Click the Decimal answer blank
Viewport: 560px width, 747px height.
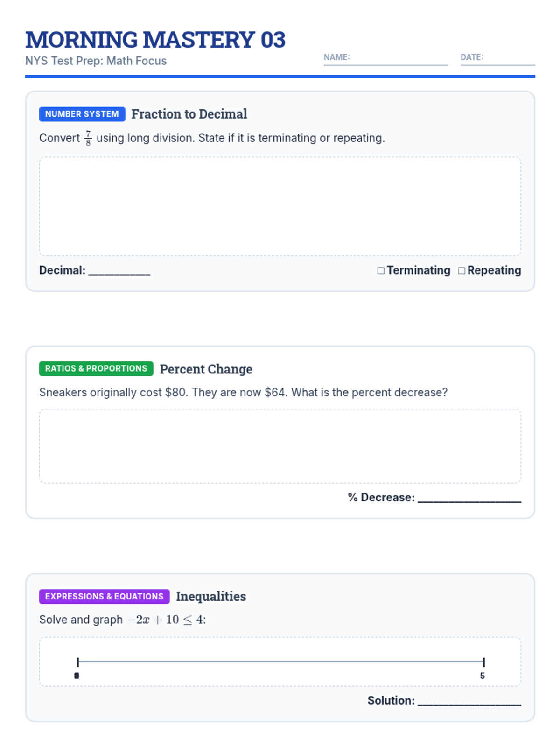119,271
